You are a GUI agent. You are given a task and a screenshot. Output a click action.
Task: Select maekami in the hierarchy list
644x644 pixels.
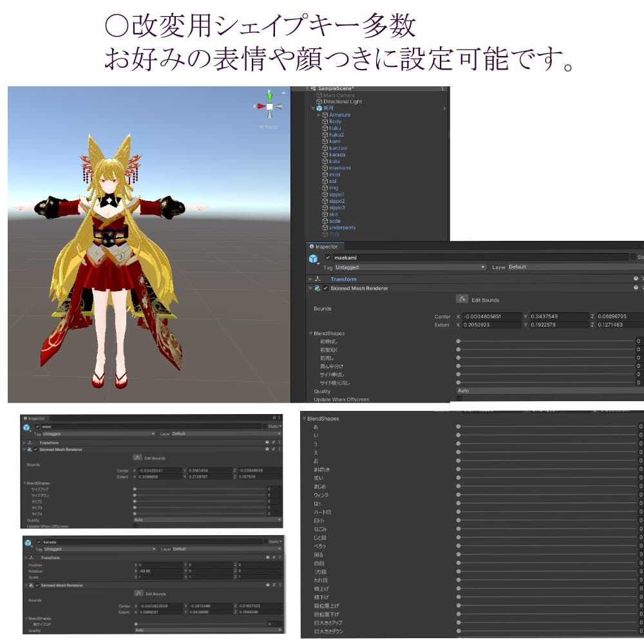(339, 168)
